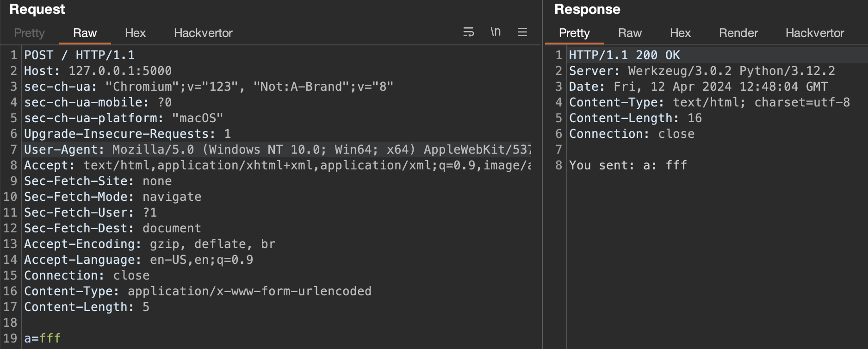Click the Host header line in request

tap(98, 71)
